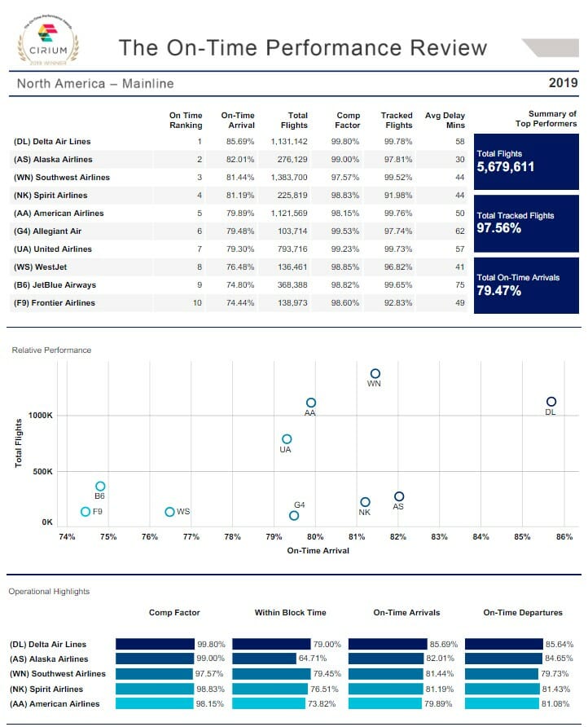The width and height of the screenshot is (588, 727).
Task: Click the Relative Performance section label
Action: (x=51, y=350)
